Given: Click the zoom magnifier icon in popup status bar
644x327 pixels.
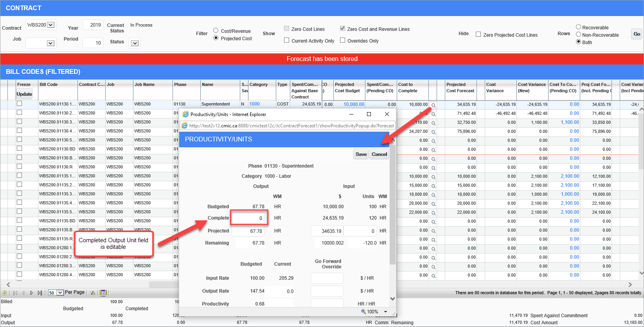Looking at the screenshot, I should (363, 311).
